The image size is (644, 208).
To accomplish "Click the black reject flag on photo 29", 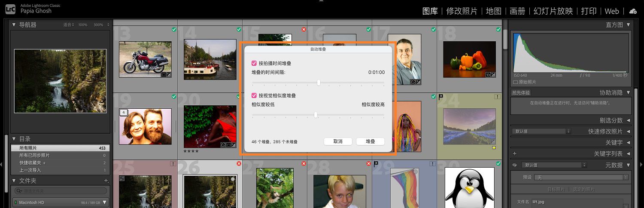I will 376,163.
